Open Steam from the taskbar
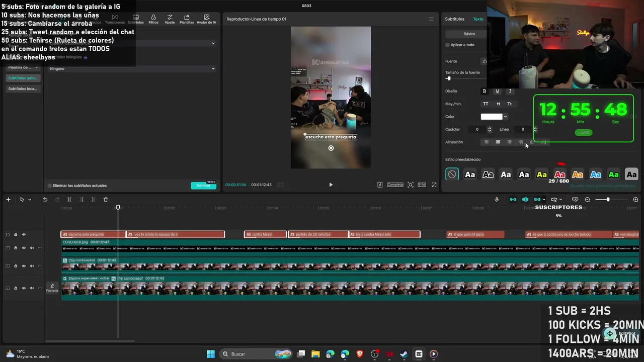Screen dimensions: 644x362 click(x=404, y=354)
